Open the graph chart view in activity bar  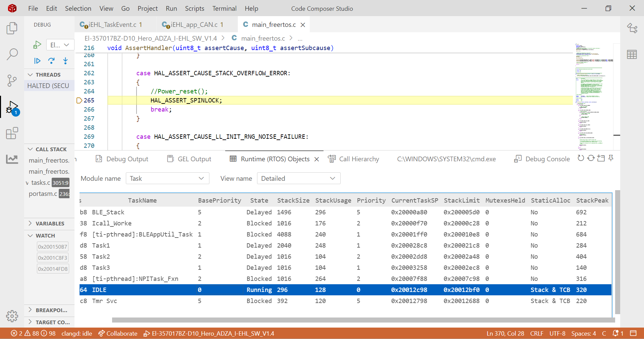[x=12, y=159]
